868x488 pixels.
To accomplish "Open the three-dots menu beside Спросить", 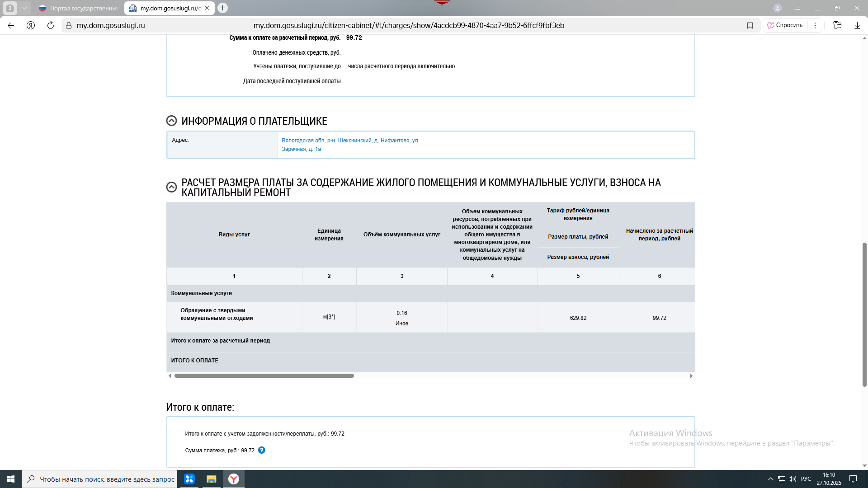I will (815, 25).
